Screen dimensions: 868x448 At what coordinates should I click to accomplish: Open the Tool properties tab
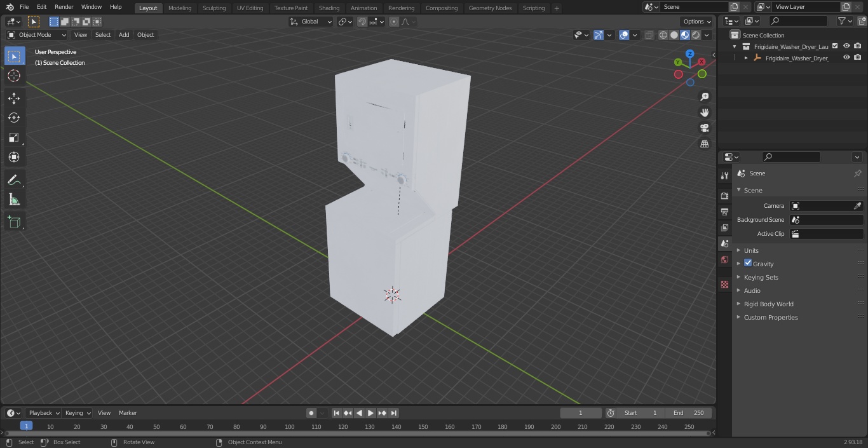[x=724, y=175]
